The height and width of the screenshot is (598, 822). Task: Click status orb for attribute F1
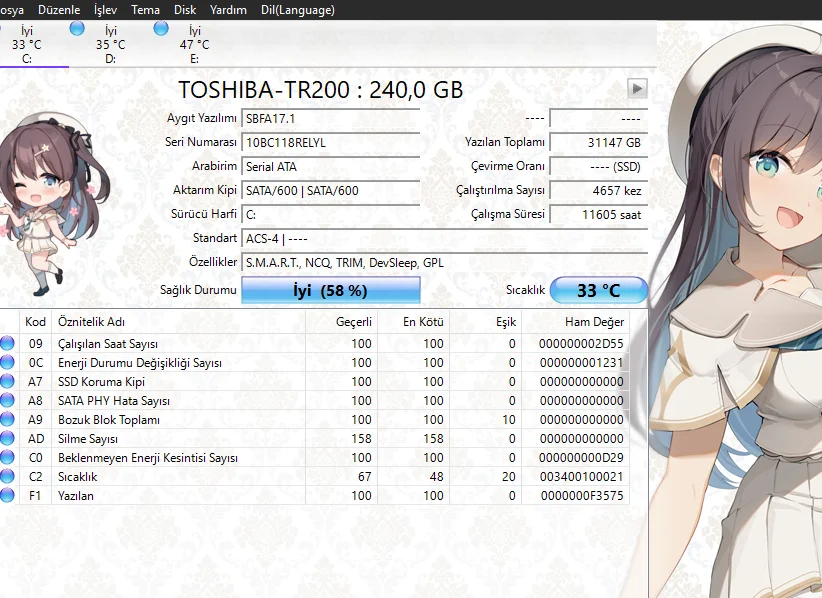(x=7, y=495)
